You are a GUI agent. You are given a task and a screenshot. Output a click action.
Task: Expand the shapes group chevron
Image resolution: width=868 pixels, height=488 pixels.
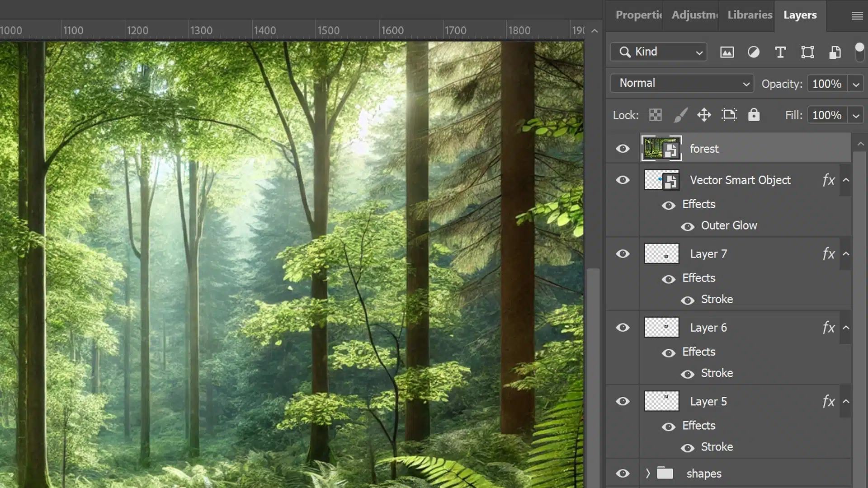pos(648,473)
